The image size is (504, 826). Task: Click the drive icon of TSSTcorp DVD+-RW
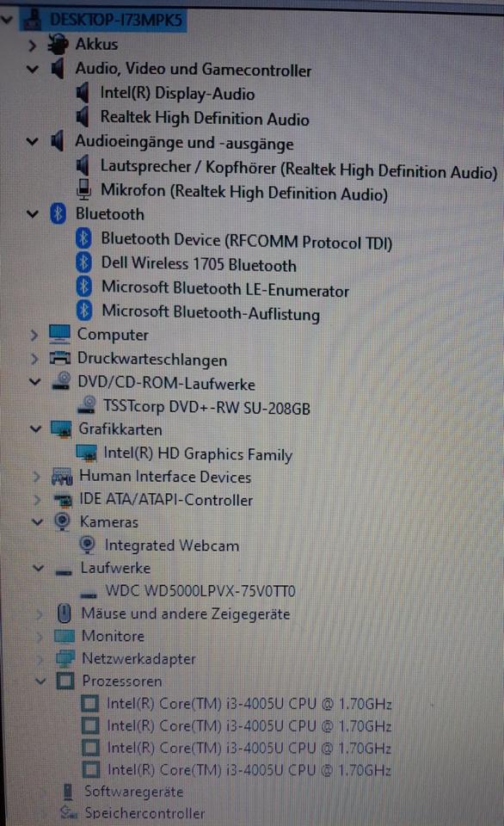(x=88, y=404)
